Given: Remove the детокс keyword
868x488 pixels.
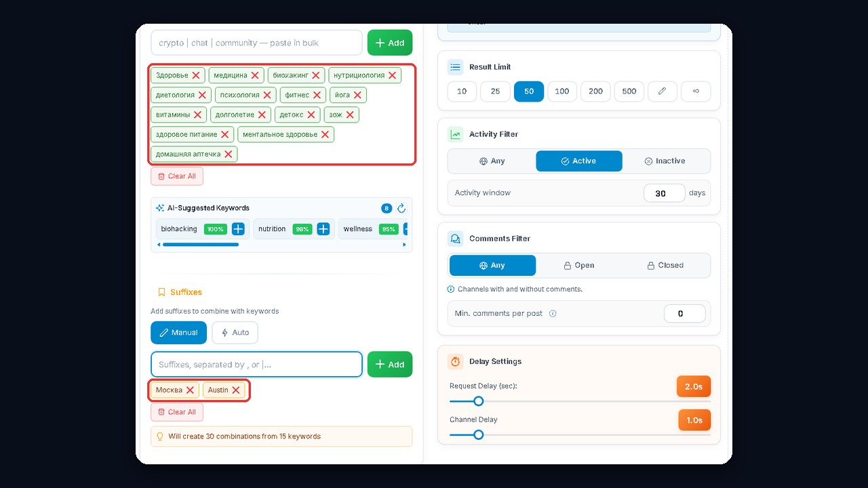Looking at the screenshot, I should (x=311, y=115).
